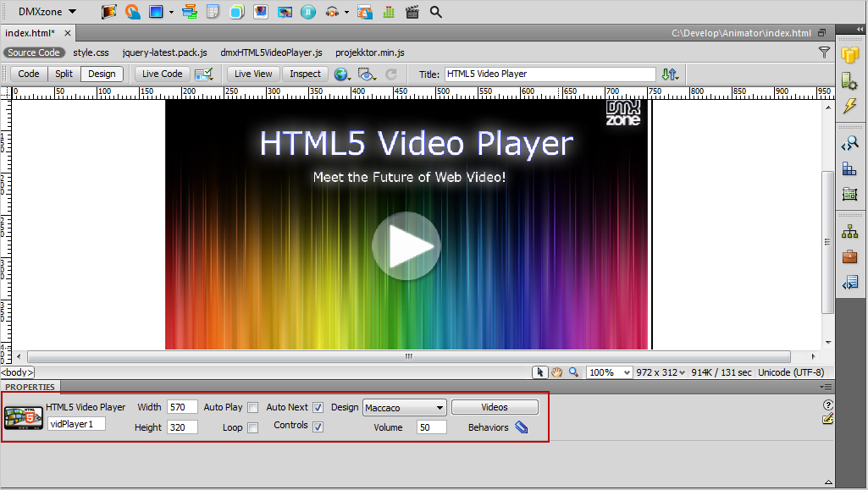Open the 100% zoom level dropdown

[x=610, y=372]
